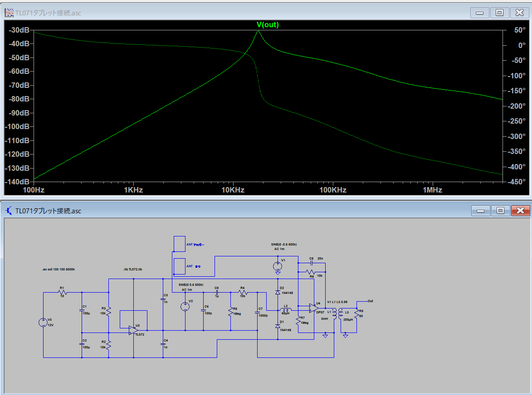Maximize the waveform plot window
532x395 pixels.
[499, 13]
